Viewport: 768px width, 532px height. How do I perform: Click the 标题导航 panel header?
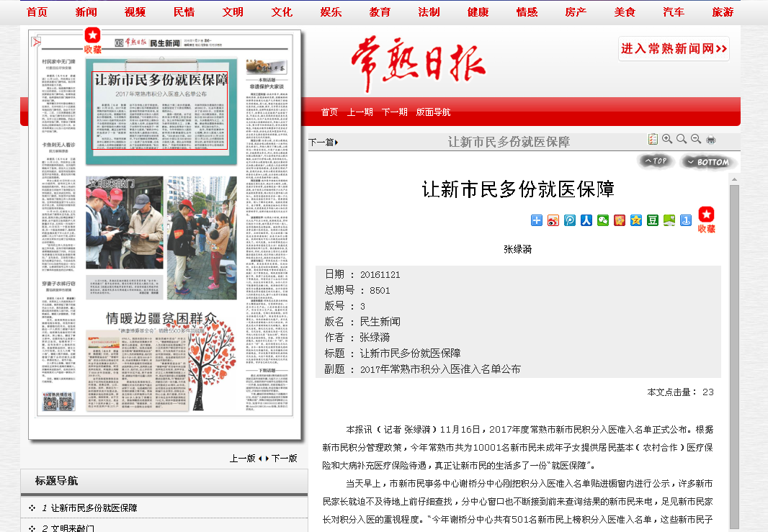[x=164, y=481]
